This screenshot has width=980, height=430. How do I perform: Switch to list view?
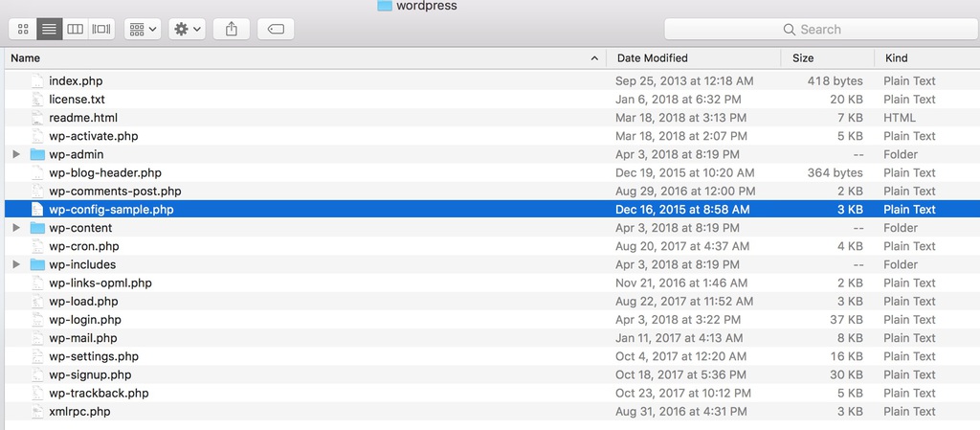(x=50, y=29)
